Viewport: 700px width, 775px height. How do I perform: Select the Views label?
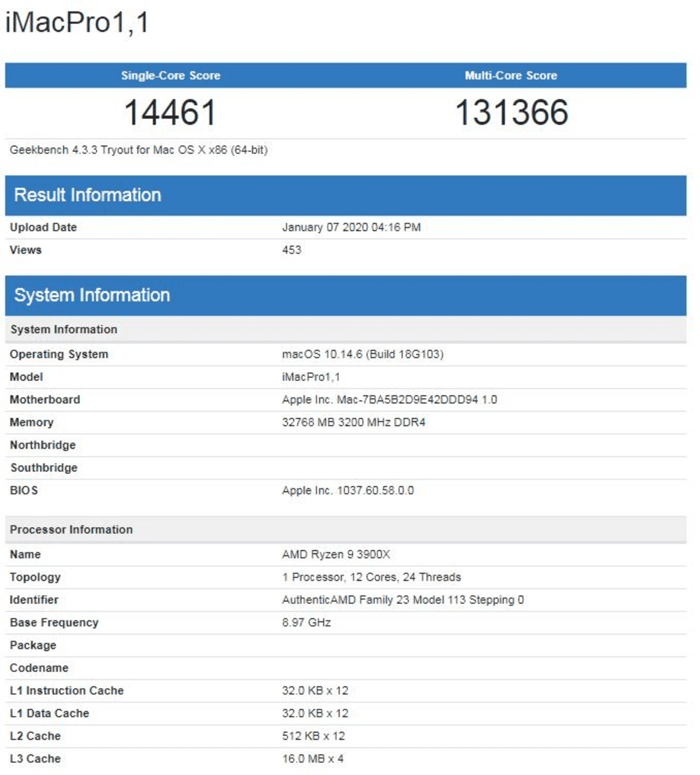click(26, 250)
